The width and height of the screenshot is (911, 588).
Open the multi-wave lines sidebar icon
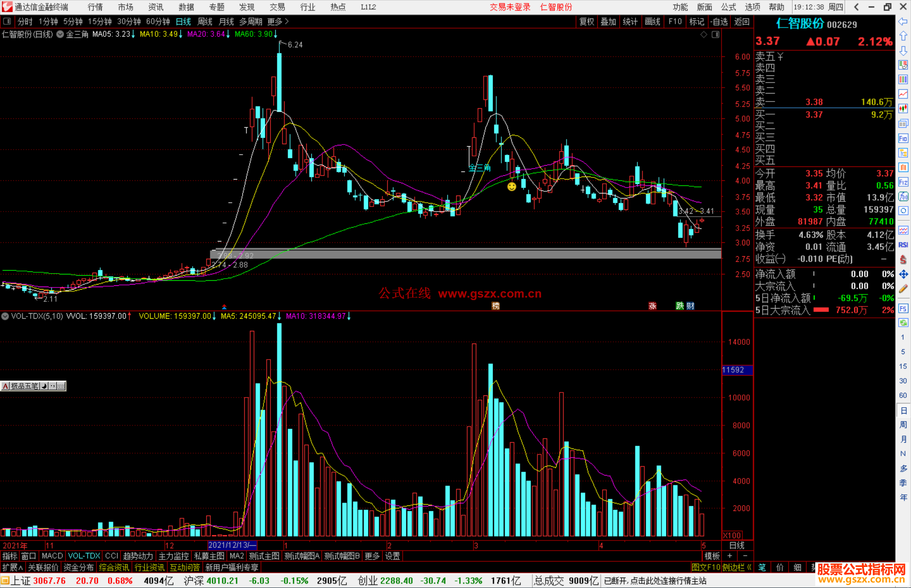903,230
